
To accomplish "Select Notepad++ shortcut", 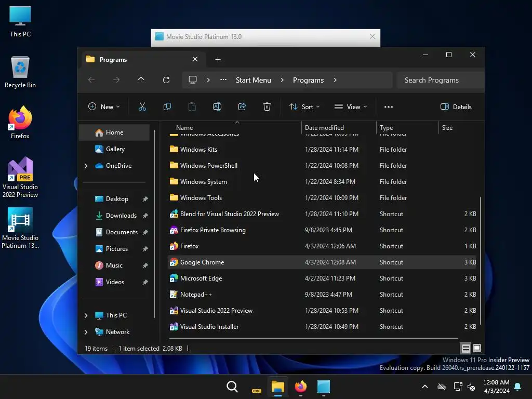I will 322,295.
